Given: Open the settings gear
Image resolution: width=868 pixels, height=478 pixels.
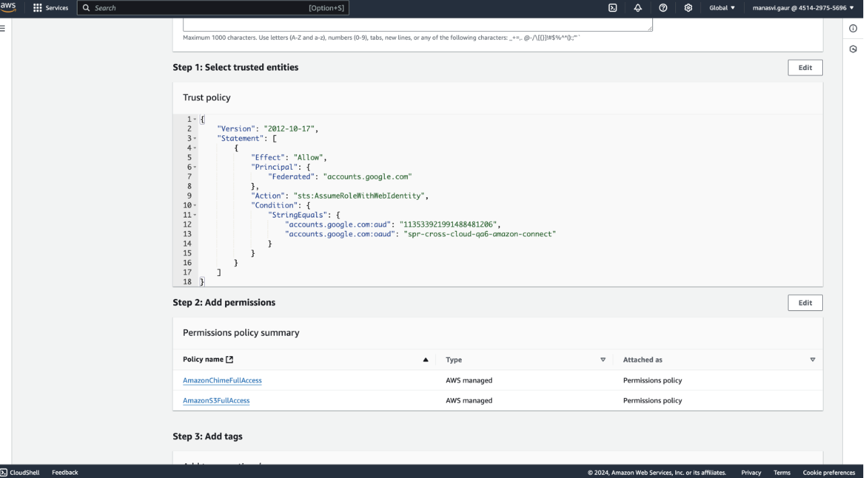Looking at the screenshot, I should point(688,8).
